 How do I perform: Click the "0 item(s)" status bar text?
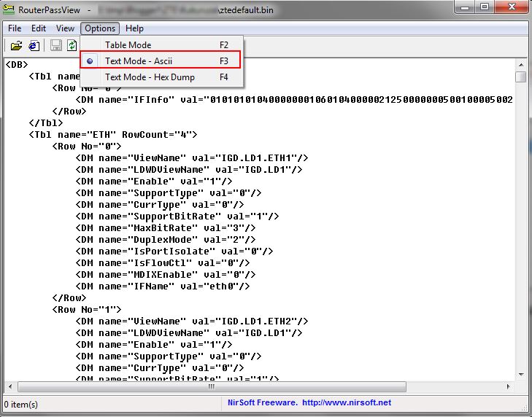[21, 404]
